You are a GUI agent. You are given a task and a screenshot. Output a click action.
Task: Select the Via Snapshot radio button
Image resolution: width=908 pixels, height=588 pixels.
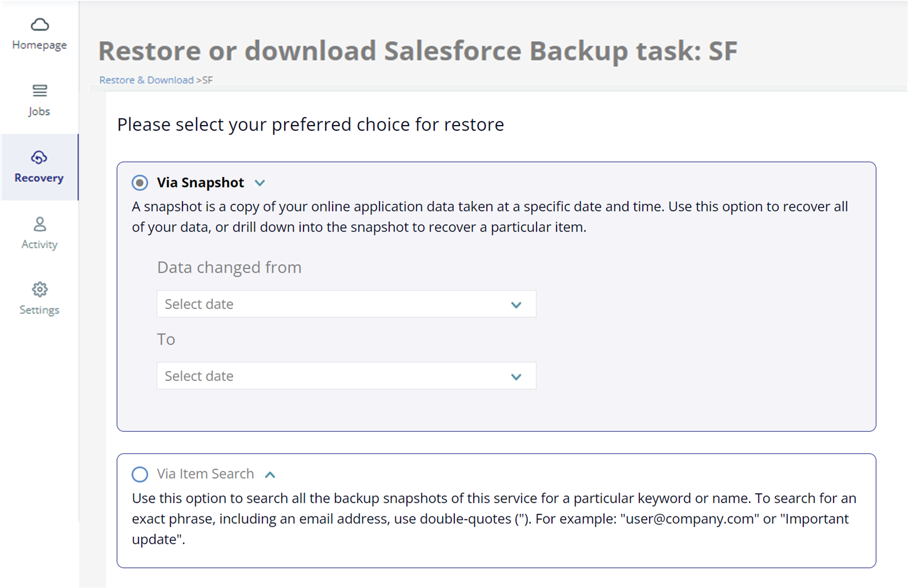[140, 182]
